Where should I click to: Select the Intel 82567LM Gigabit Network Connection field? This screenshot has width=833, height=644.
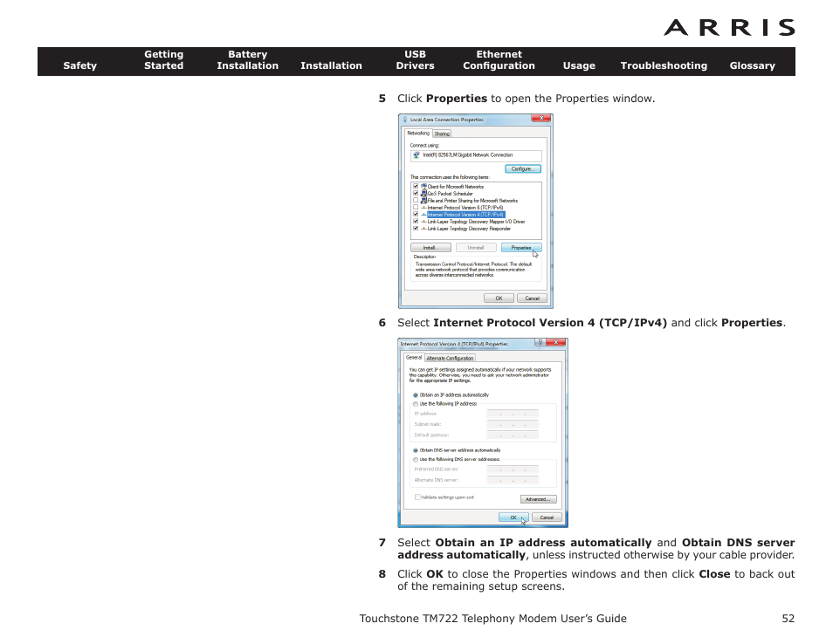pos(476,155)
